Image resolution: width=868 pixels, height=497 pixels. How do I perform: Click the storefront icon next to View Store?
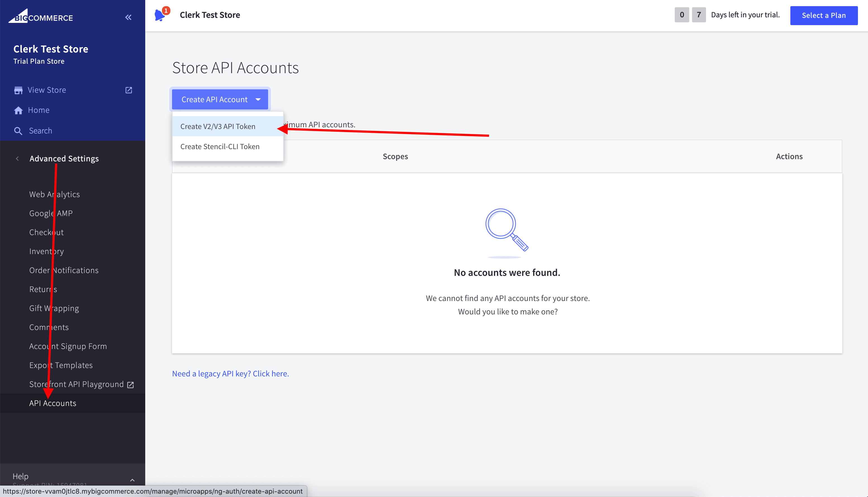pyautogui.click(x=18, y=90)
